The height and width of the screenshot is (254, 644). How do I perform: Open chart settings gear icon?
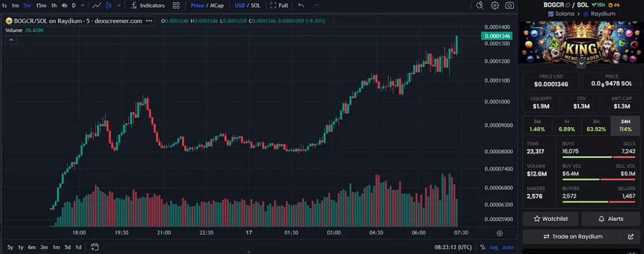(495, 5)
